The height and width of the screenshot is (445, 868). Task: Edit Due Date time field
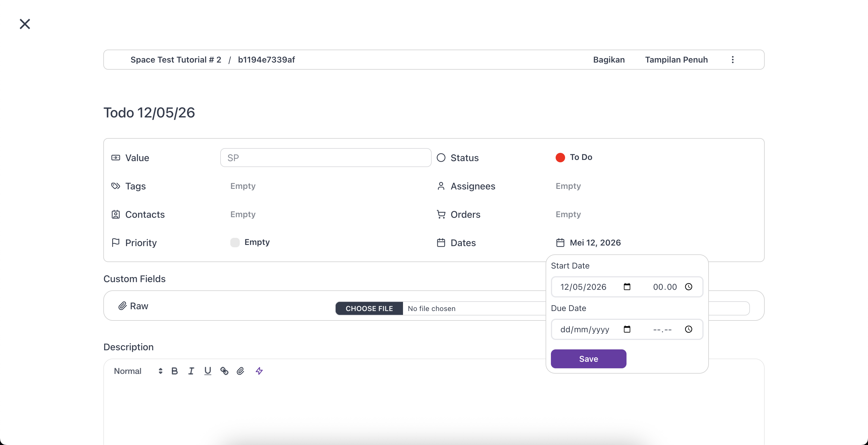tap(662, 329)
